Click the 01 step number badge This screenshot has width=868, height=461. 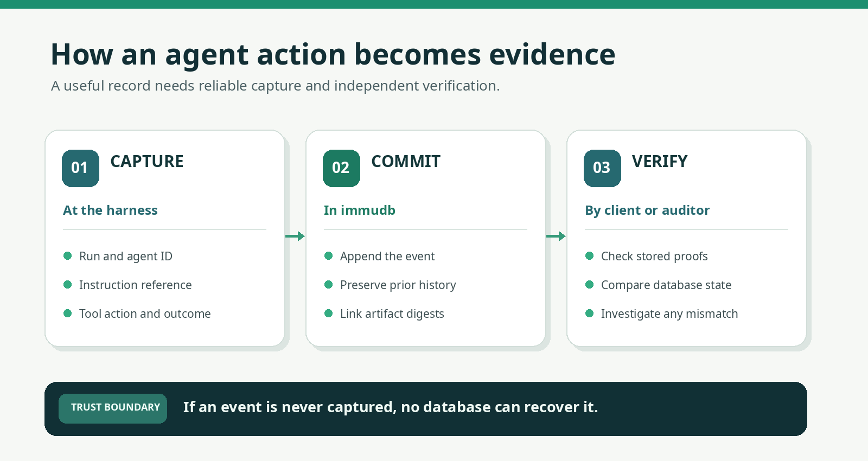[80, 168]
